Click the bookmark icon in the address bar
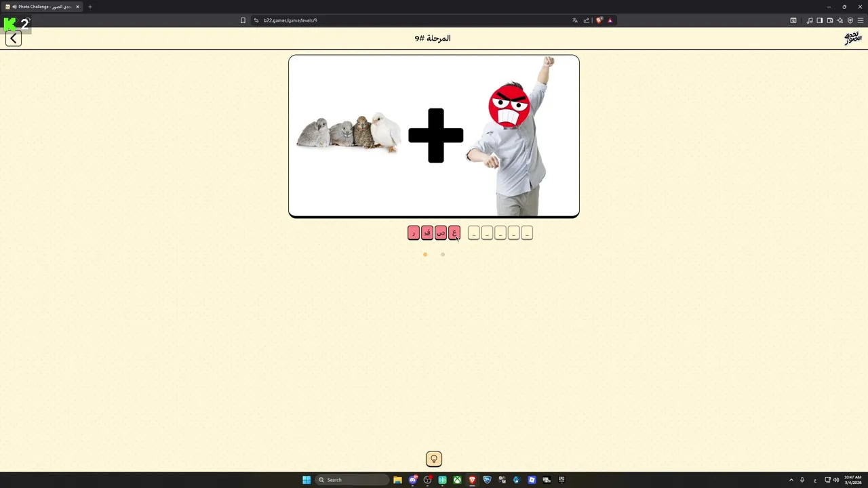Image resolution: width=868 pixels, height=488 pixels. (x=243, y=20)
